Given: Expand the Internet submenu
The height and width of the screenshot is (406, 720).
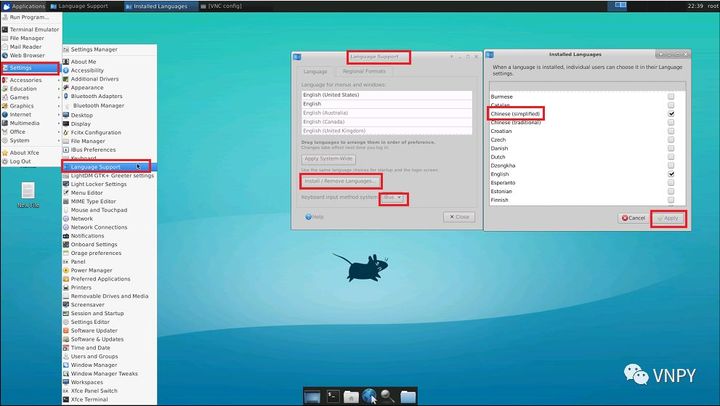Looking at the screenshot, I should pos(30,114).
